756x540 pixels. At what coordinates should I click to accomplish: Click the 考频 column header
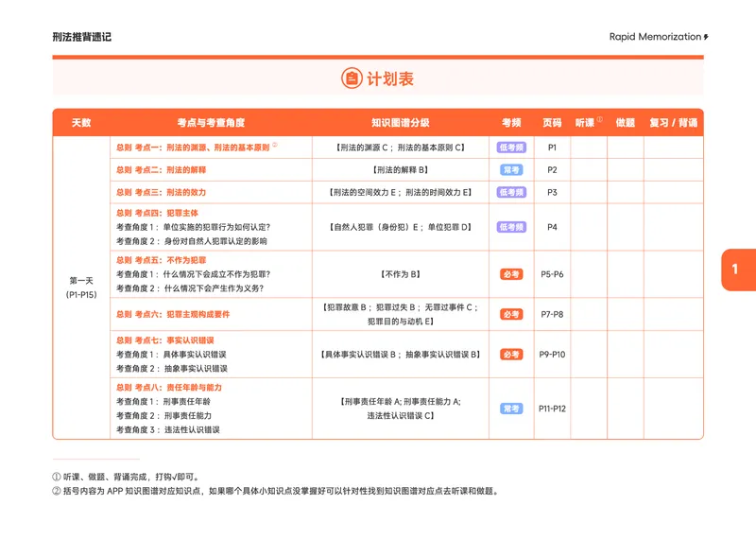511,123
